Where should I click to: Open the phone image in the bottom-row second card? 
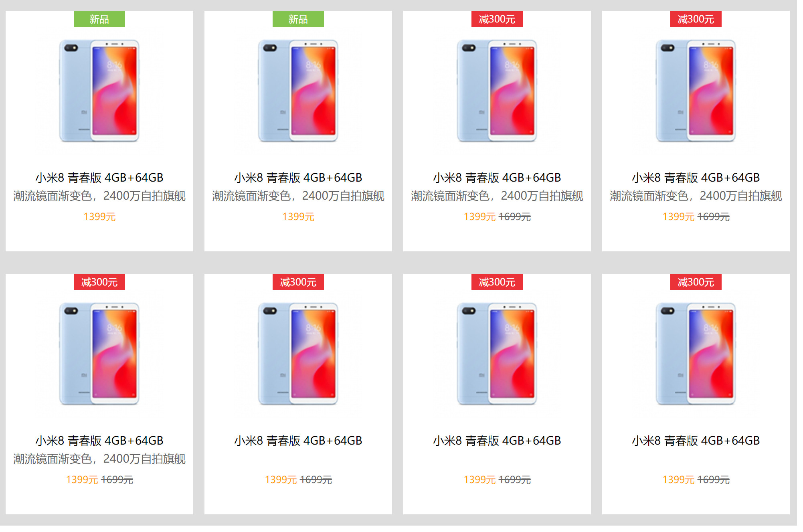pos(298,354)
